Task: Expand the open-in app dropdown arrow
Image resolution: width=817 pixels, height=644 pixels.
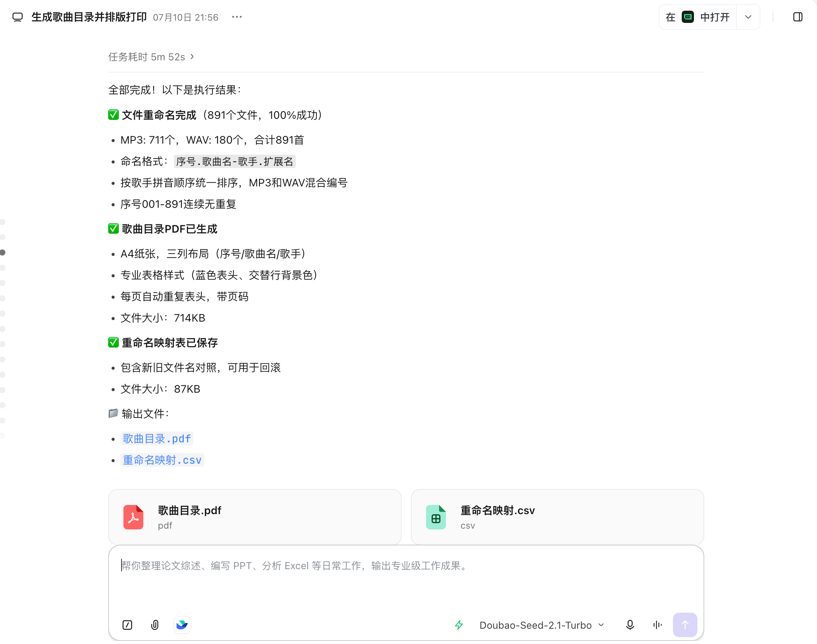Action: coord(748,17)
